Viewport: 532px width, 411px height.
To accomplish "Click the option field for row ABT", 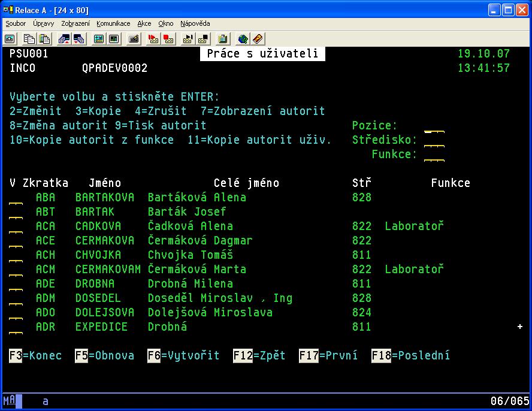I will click(x=16, y=212).
